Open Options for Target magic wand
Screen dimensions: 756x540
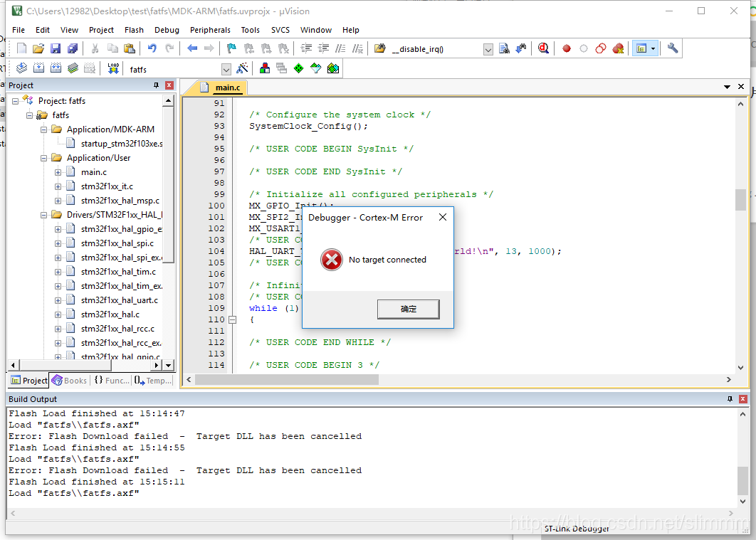(x=242, y=68)
